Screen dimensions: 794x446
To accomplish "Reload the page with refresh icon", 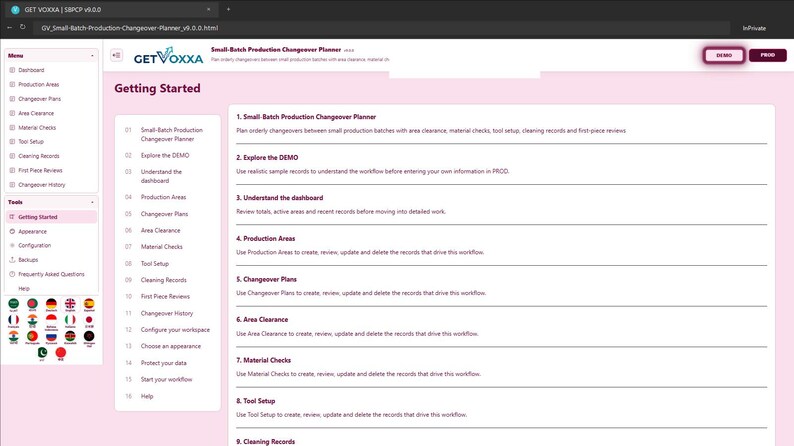I will [x=23, y=27].
